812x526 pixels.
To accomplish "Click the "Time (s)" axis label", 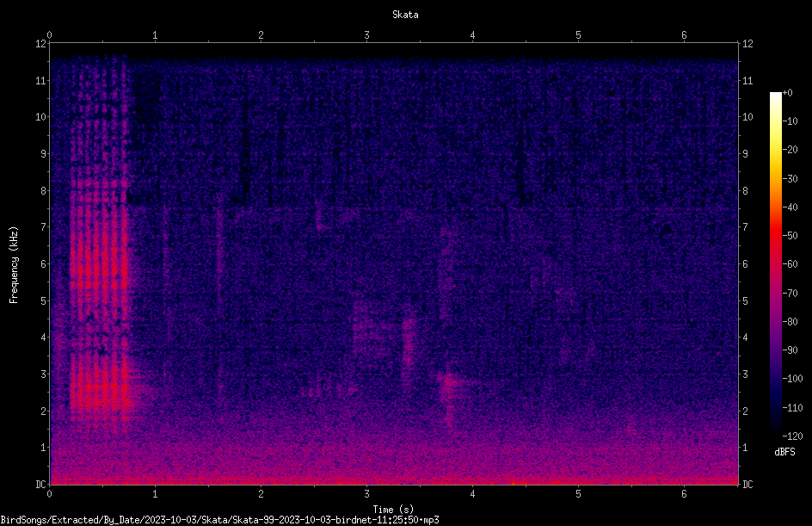I will tap(393, 510).
